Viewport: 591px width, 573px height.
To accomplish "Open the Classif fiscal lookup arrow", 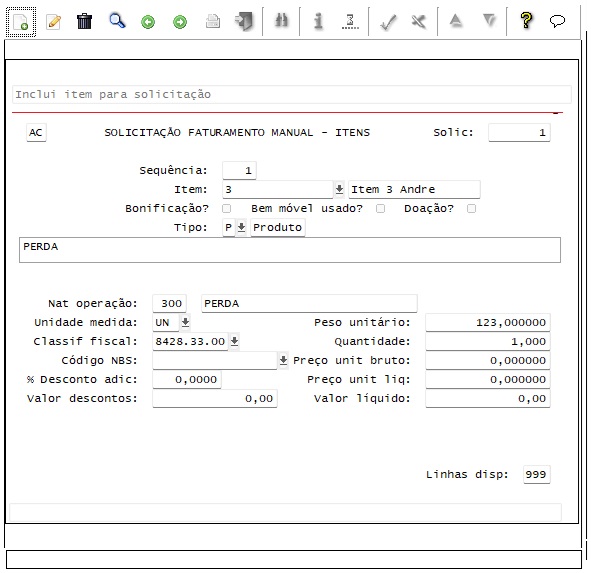I will click(234, 342).
